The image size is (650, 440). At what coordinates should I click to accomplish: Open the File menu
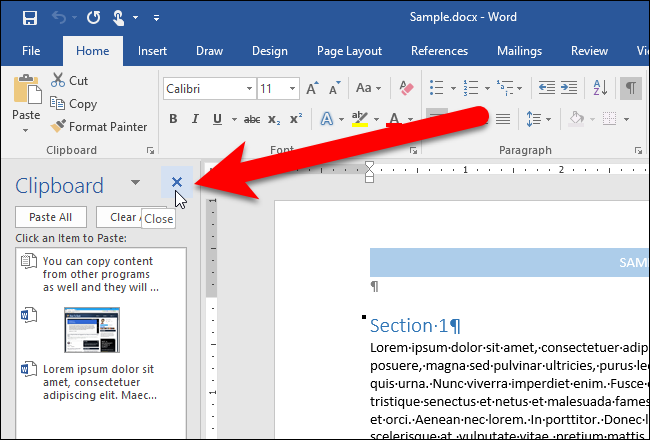point(31,51)
